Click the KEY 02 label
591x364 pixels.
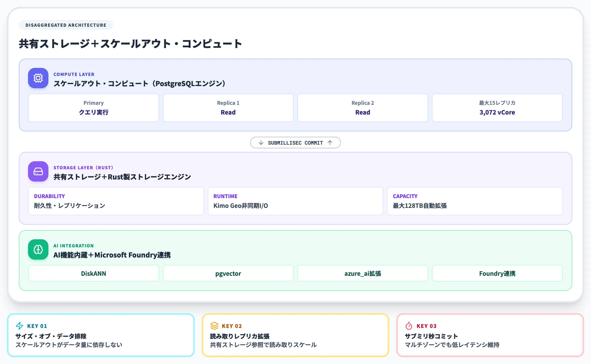coord(232,326)
